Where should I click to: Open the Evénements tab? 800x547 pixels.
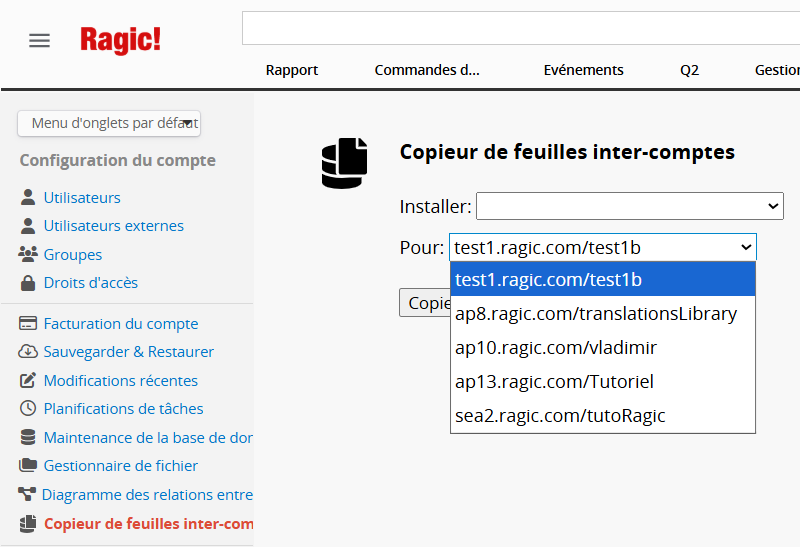583,70
